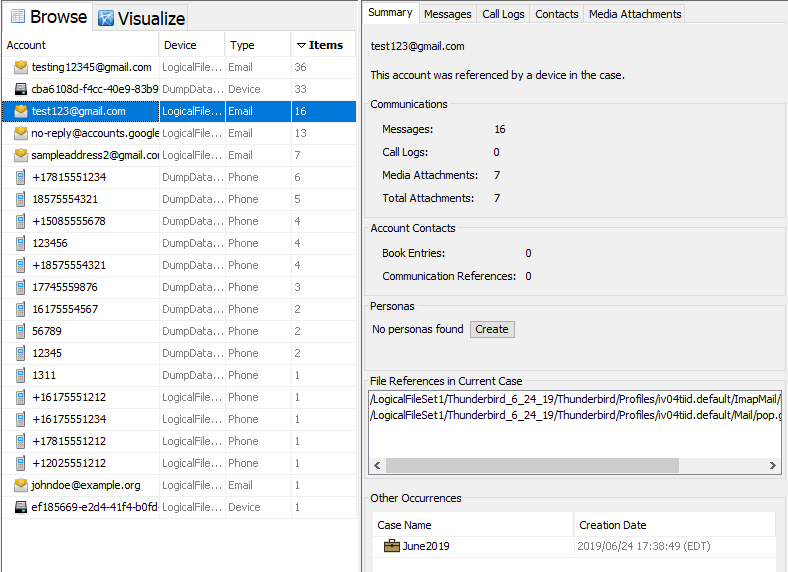Open the Media Attachments tab
788x572 pixels.
[x=634, y=14]
